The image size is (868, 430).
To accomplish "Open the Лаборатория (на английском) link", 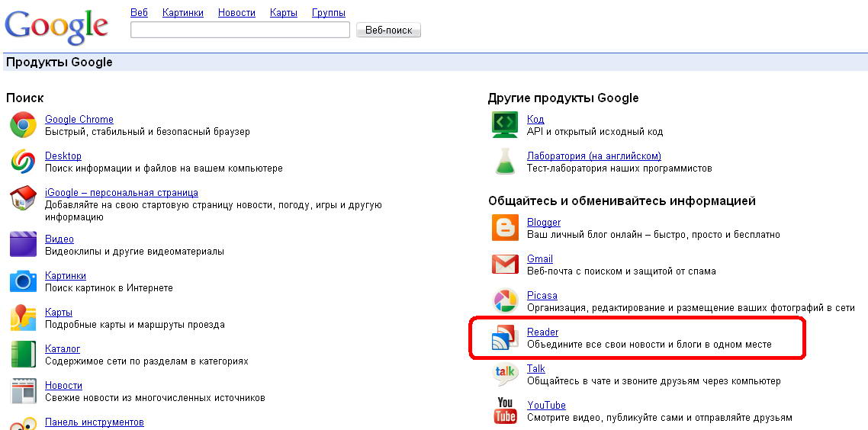I will 594,156.
